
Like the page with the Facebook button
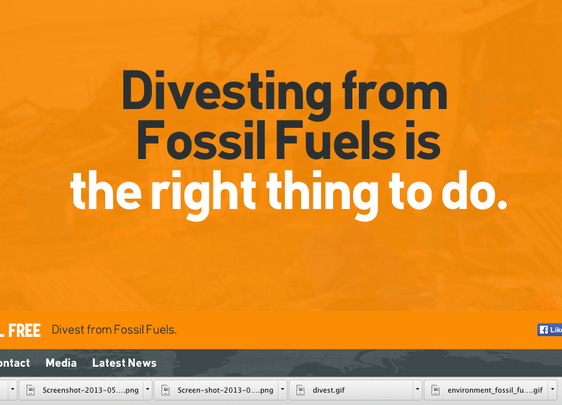pyautogui.click(x=549, y=330)
